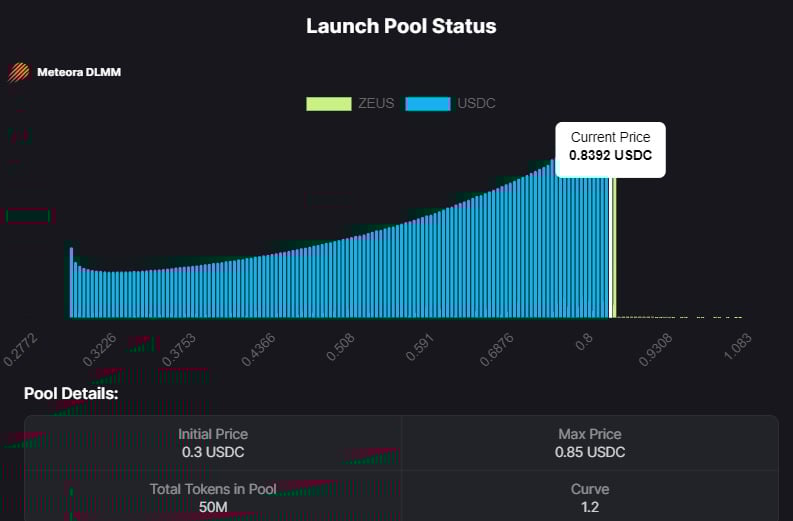Click the tall first bar at chart's left
This screenshot has width=793, height=521.
point(71,283)
